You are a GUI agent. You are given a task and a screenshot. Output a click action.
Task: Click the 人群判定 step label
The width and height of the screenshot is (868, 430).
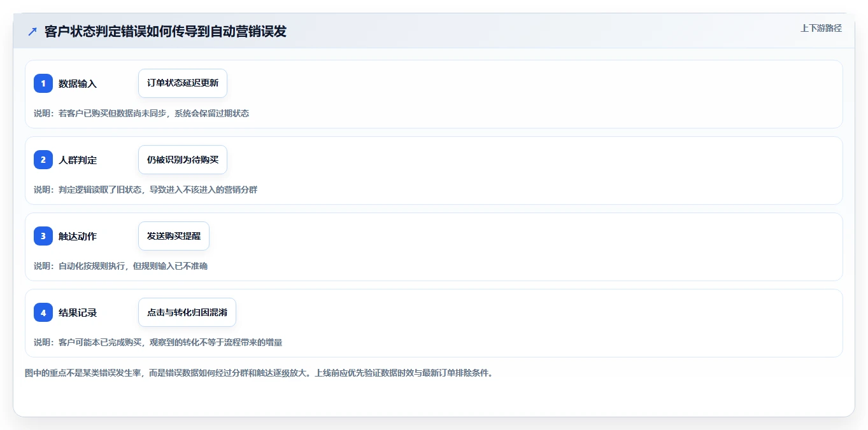pyautogui.click(x=78, y=160)
